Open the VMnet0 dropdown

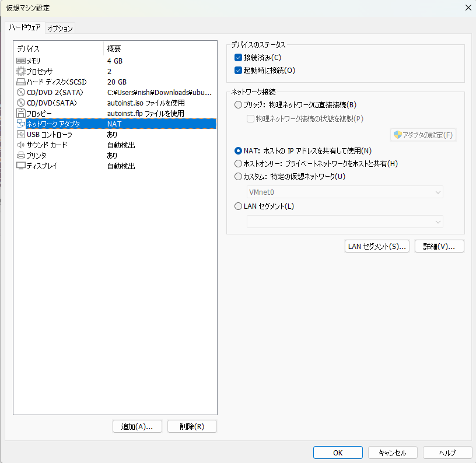[x=345, y=192]
